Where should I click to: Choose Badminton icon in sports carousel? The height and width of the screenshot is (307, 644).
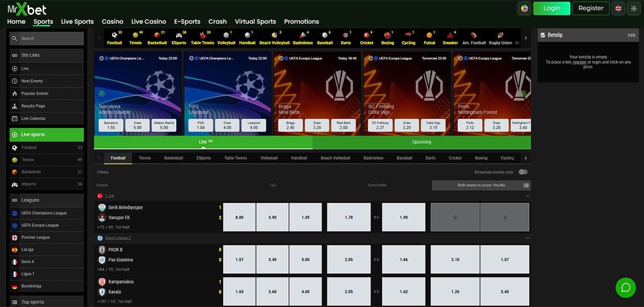(x=303, y=38)
